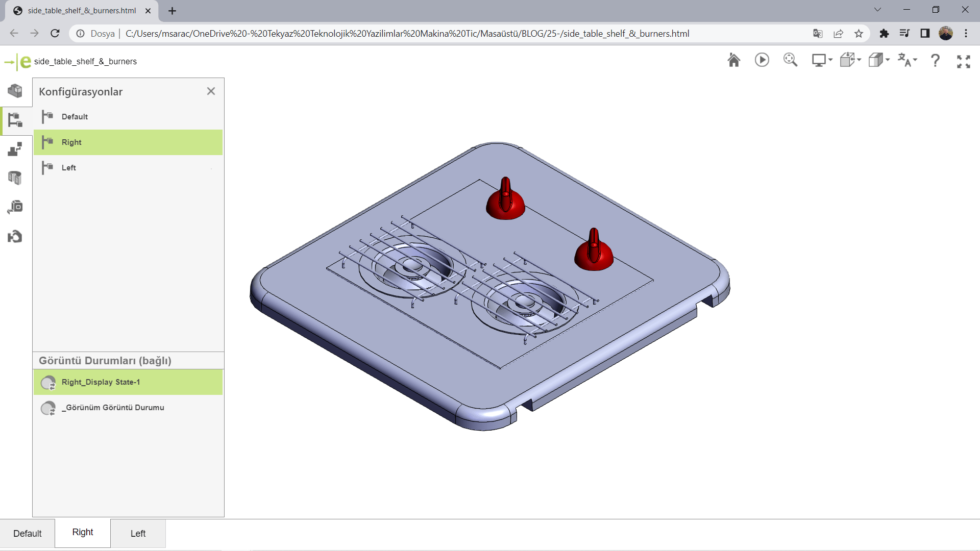The width and height of the screenshot is (980, 551).
Task: Click the home/return to origin icon
Action: tap(733, 61)
